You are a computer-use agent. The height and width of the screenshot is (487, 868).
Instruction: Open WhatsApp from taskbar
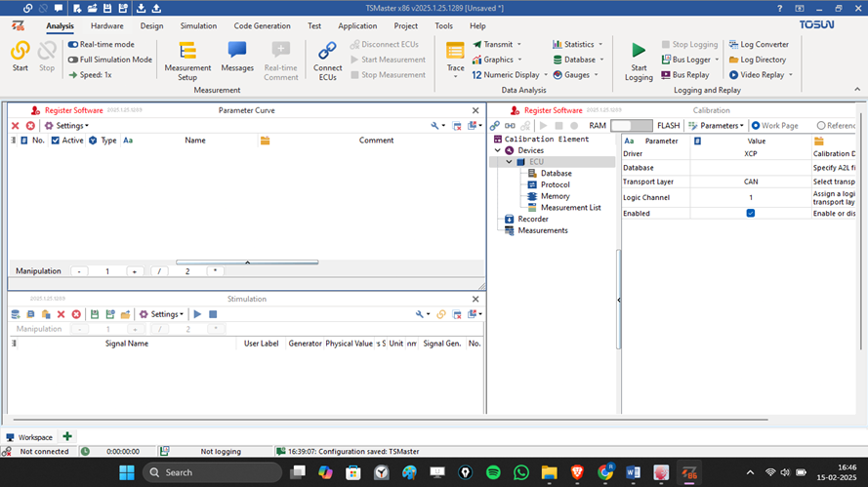[521, 472]
